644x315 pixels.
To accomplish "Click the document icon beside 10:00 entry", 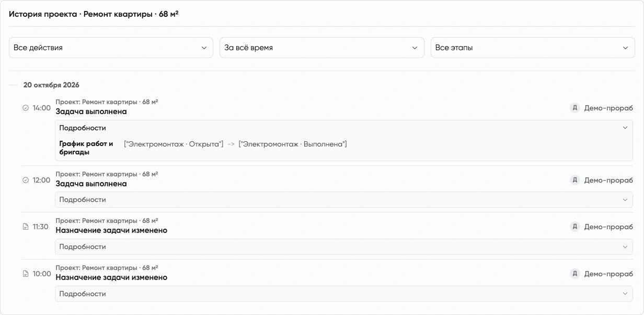I will click(26, 274).
